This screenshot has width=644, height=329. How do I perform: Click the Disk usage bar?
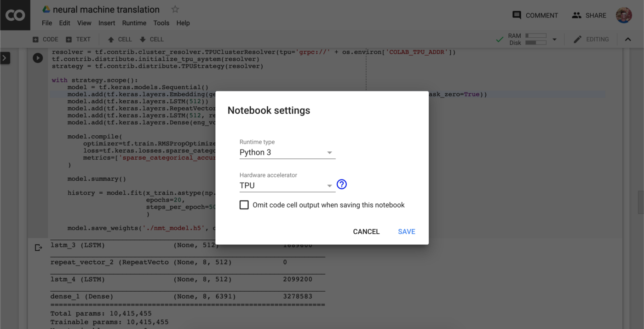(536, 43)
